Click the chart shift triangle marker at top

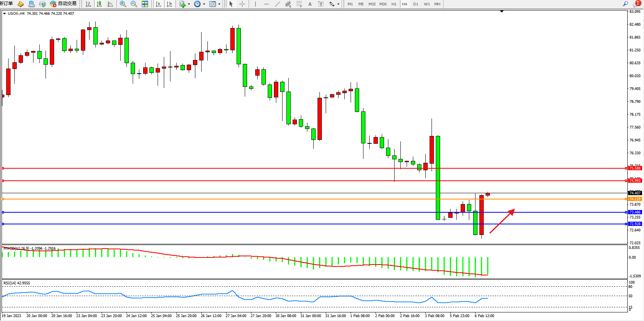pos(502,12)
